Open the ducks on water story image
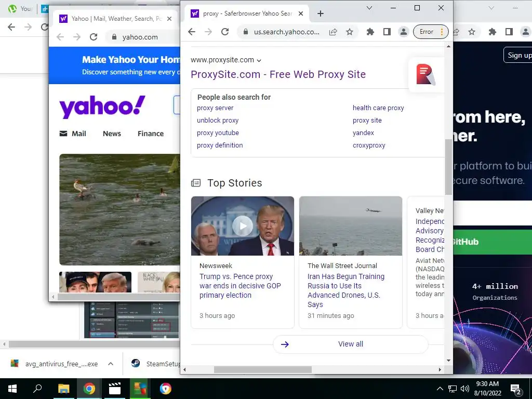This screenshot has height=399, width=532. (x=120, y=209)
